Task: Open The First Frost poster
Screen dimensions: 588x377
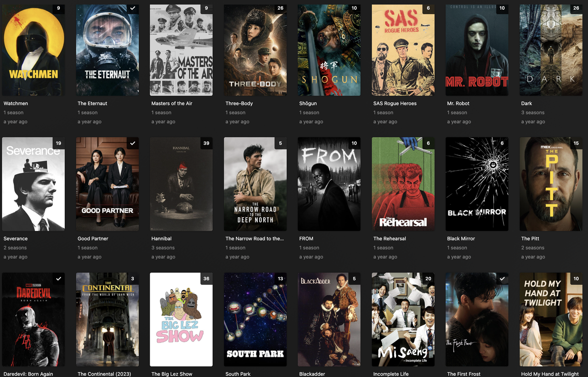Action: pos(477,320)
